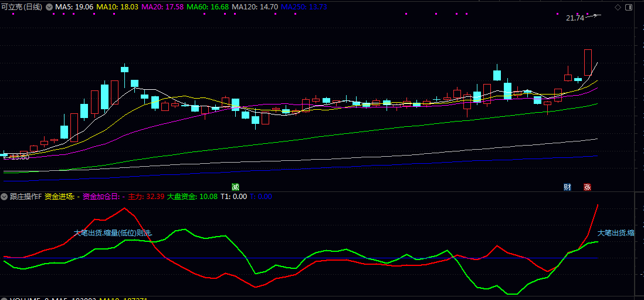Select the blue MA250 label
The width and height of the screenshot is (644, 300).
pos(304,7)
